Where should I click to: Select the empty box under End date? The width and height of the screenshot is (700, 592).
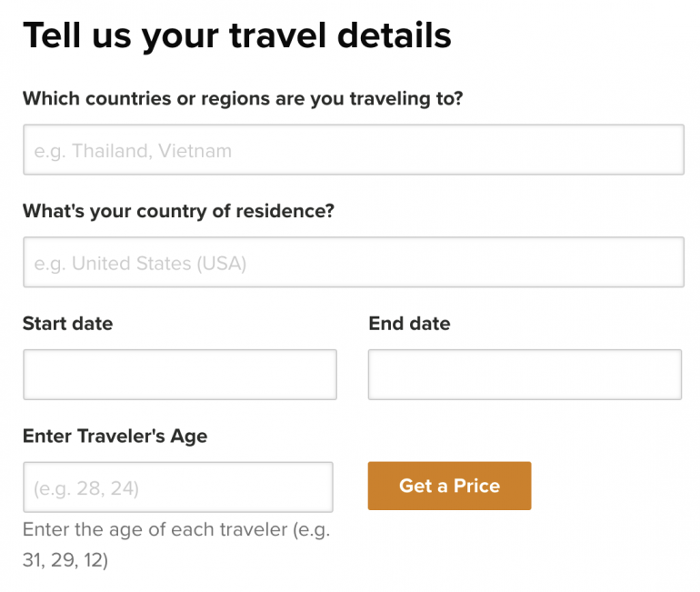point(525,375)
